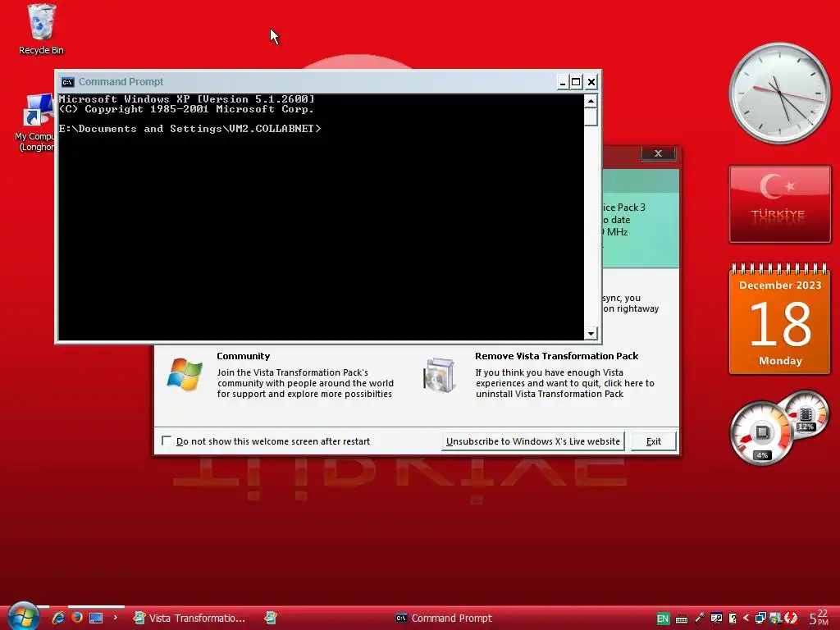
Task: Click the on-screen keyboard tray icon
Action: point(682,619)
